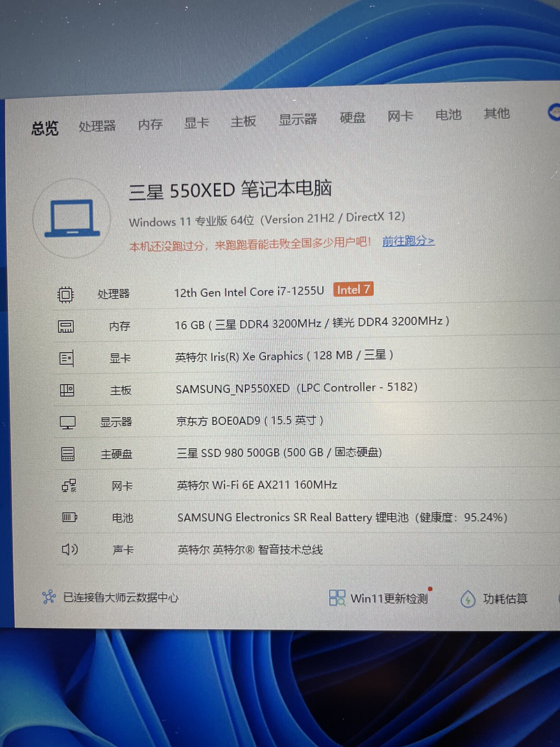Click the graphics card icon
Screen dimensions: 560x747
click(67, 359)
